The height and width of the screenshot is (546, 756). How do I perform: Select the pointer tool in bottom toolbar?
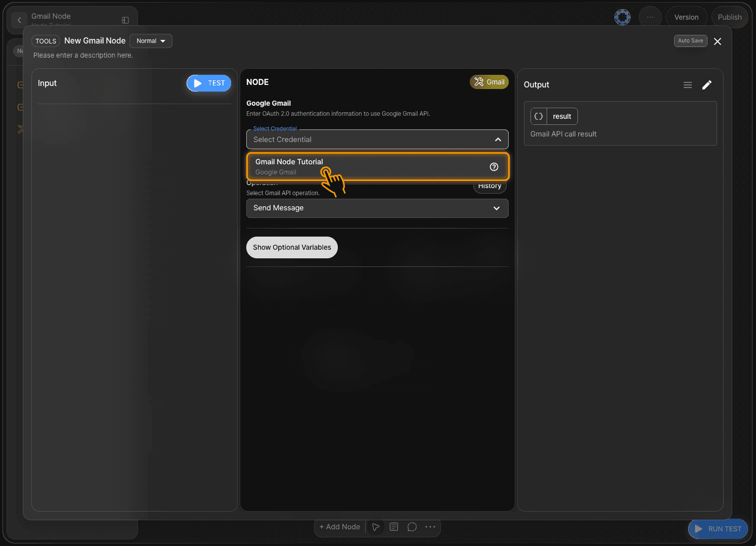(x=376, y=527)
